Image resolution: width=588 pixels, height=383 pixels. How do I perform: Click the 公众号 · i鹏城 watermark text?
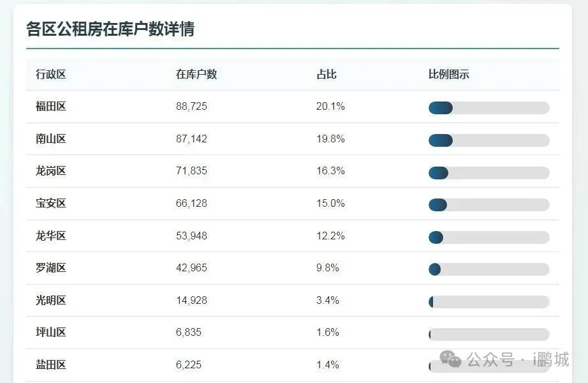(518, 359)
